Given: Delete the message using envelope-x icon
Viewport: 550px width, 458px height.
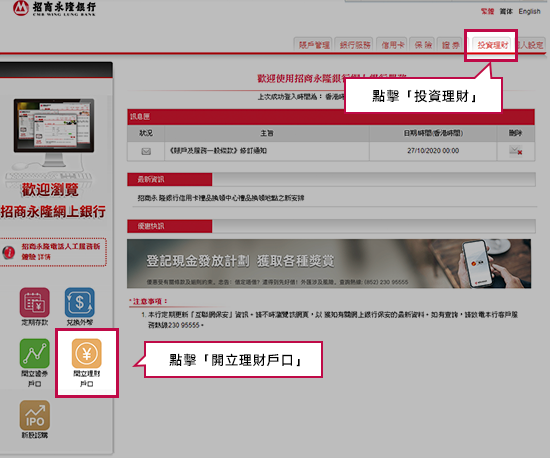Looking at the screenshot, I should point(516,151).
